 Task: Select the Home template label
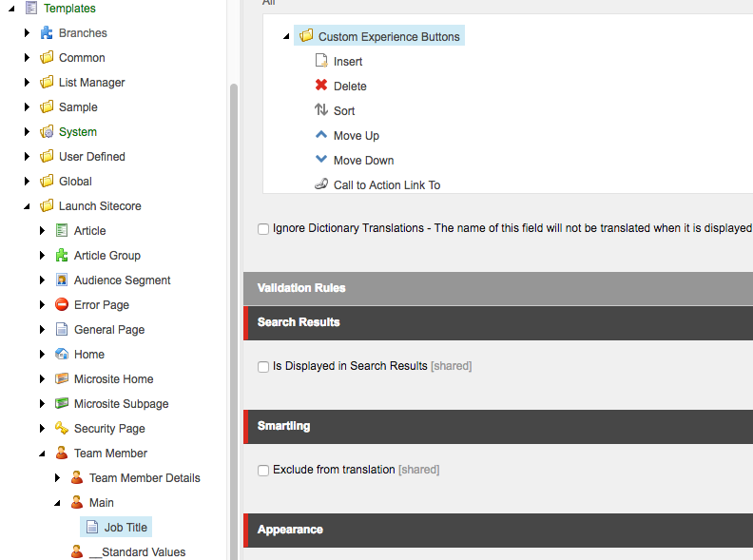88,355
